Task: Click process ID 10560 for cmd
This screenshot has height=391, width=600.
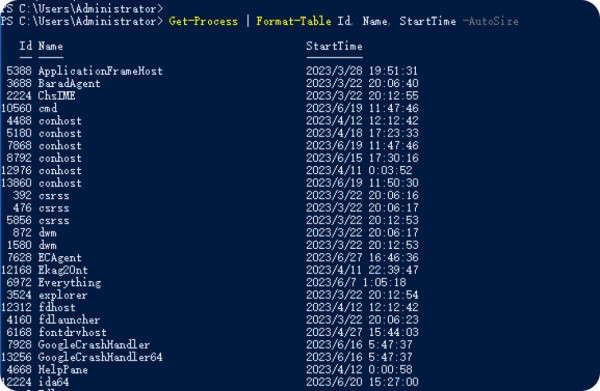Action: coord(16,108)
